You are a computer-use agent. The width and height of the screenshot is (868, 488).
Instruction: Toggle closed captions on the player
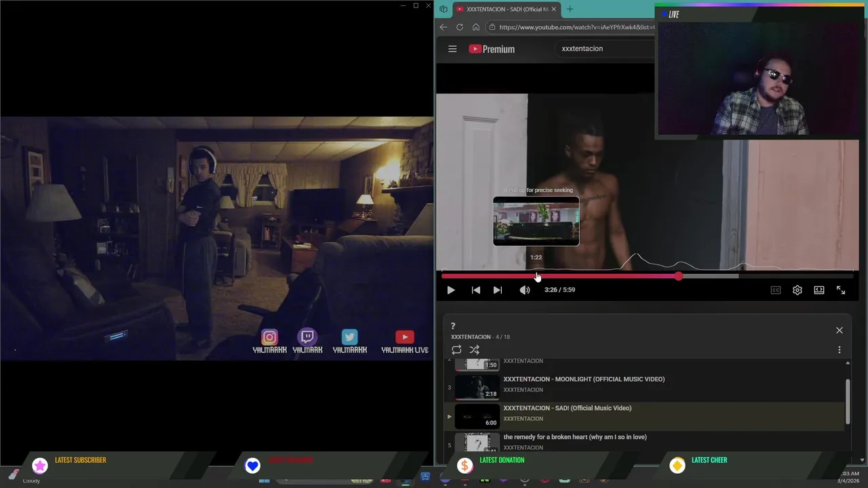tap(776, 290)
